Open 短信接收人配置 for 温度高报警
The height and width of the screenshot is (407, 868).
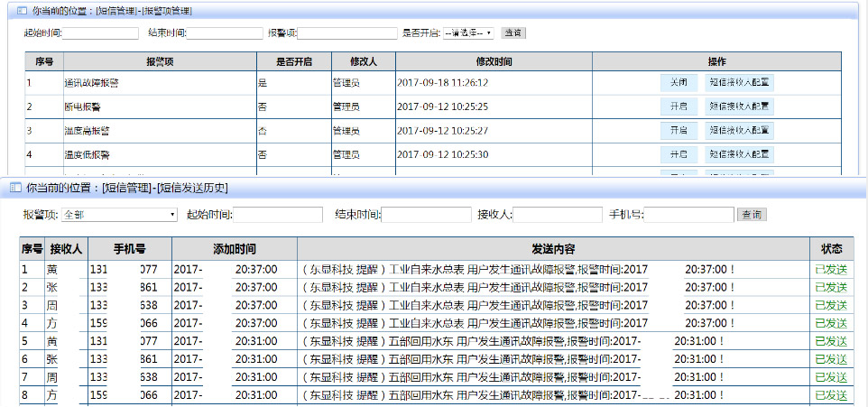point(739,131)
